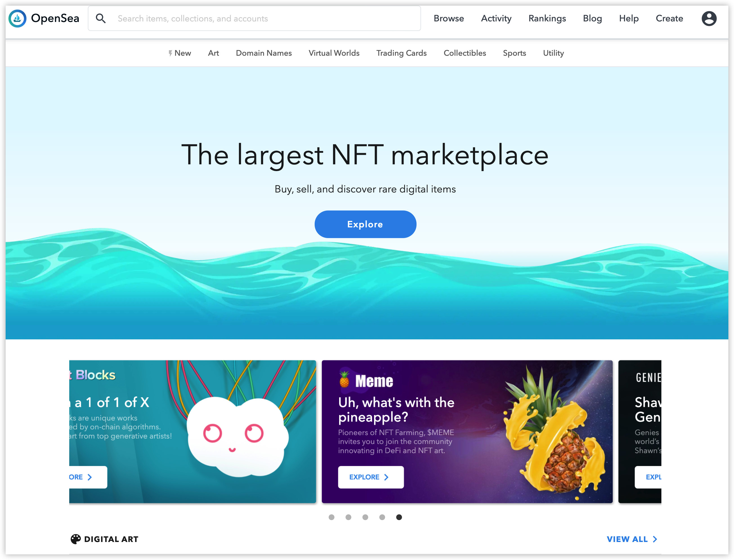This screenshot has width=734, height=560.
Task: Click Explore on the Meme pineapple card
Action: (x=371, y=477)
